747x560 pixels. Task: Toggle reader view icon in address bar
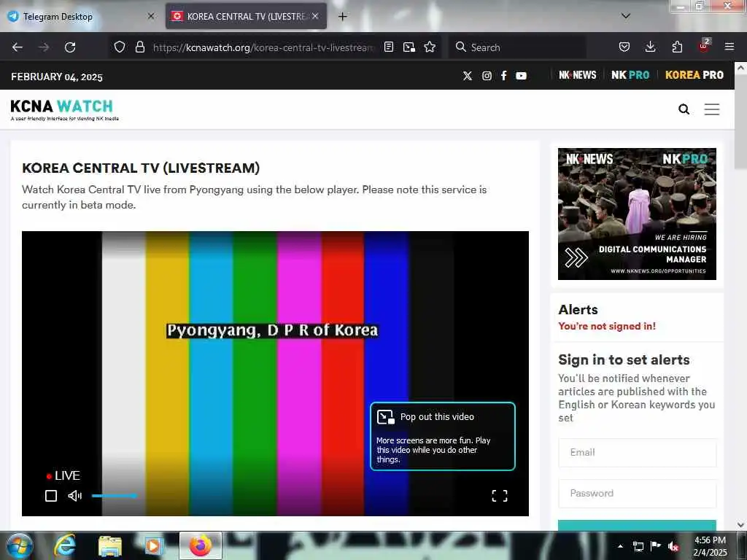pos(389,47)
